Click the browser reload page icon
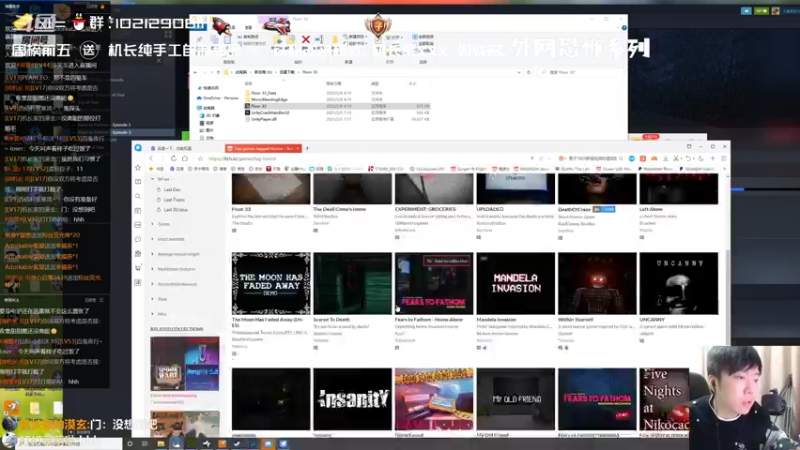This screenshot has height=450, width=800. (173, 159)
